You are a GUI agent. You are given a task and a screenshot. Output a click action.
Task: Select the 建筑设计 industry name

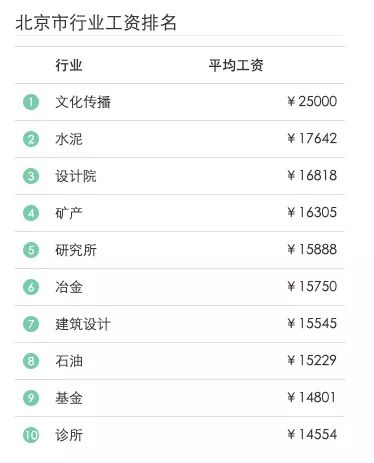[83, 324]
